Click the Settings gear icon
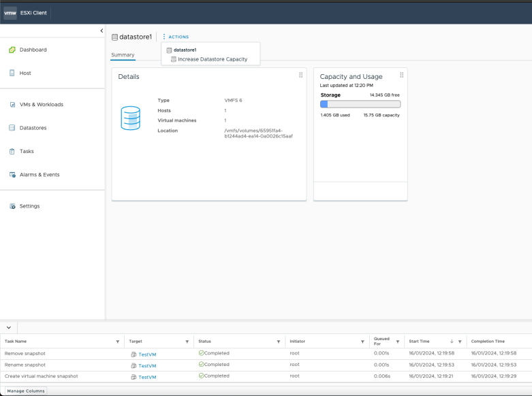This screenshot has height=396, width=532. [12, 206]
